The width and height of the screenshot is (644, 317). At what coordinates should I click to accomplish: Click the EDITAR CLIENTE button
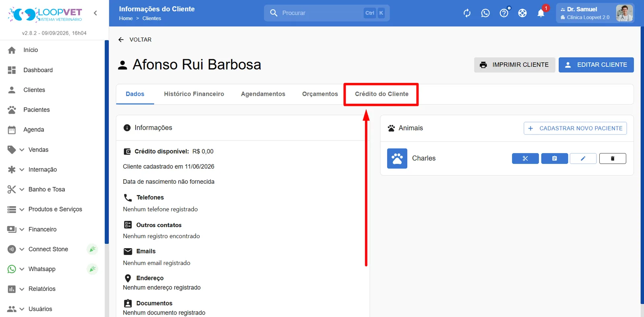[596, 65]
